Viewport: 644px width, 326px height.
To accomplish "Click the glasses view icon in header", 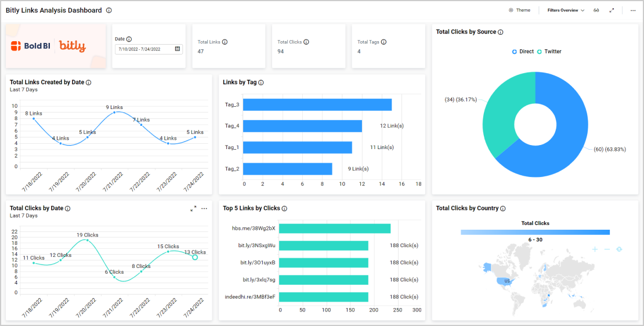I will tap(596, 10).
